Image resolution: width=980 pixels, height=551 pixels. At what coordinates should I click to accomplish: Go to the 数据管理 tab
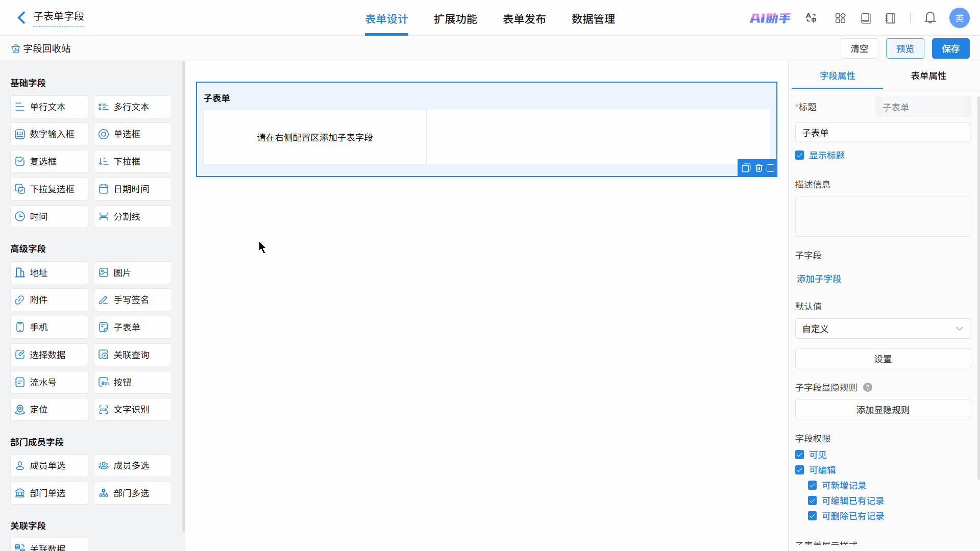click(x=593, y=19)
